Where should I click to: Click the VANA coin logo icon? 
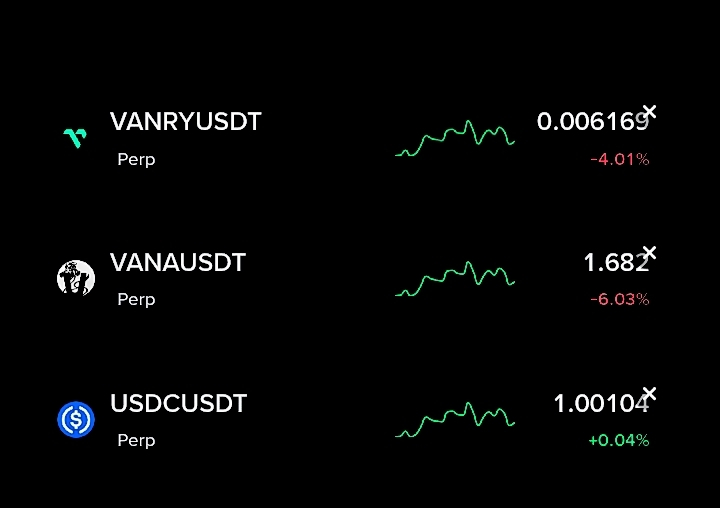pyautogui.click(x=76, y=278)
